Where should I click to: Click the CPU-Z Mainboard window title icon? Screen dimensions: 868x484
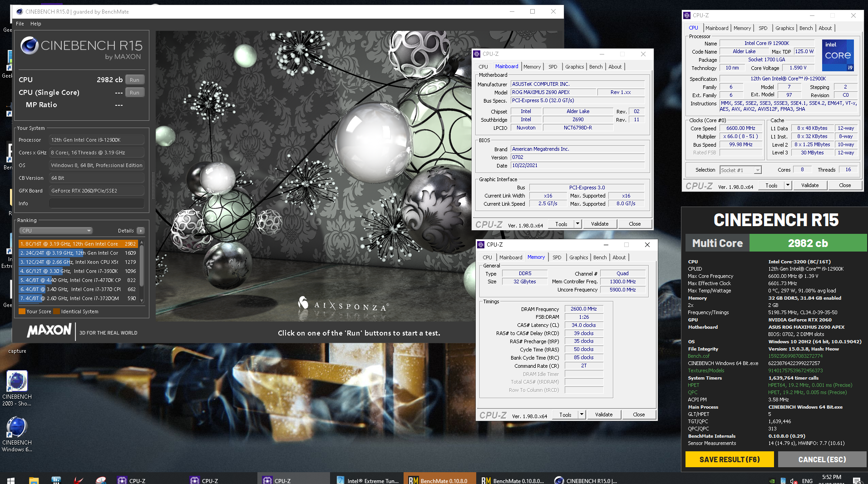coord(477,54)
